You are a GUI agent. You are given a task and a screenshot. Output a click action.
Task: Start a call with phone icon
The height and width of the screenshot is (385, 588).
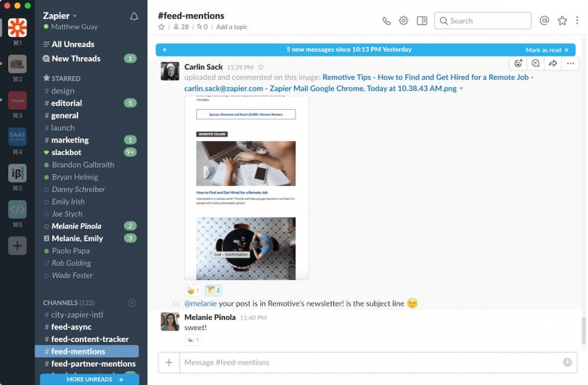[x=387, y=21]
